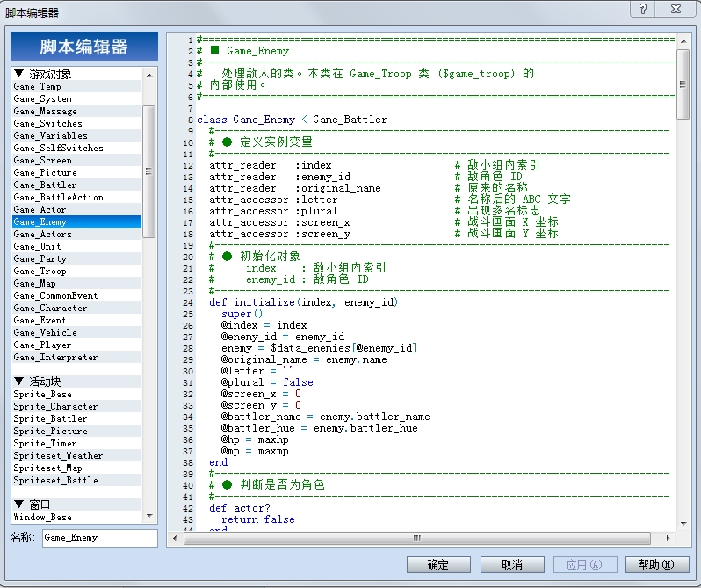The width and height of the screenshot is (701, 588).
Task: Select Game_System in script list
Action: click(x=76, y=98)
